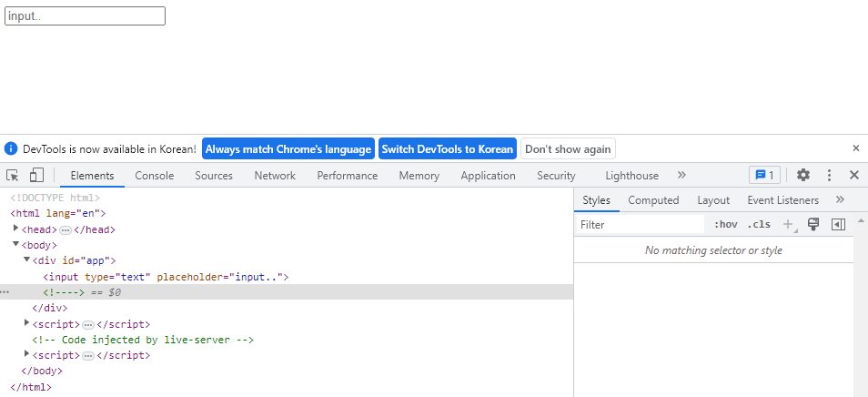Open the DevTools three-dot customize menu
Screen dimensions: 868x397
click(x=829, y=176)
